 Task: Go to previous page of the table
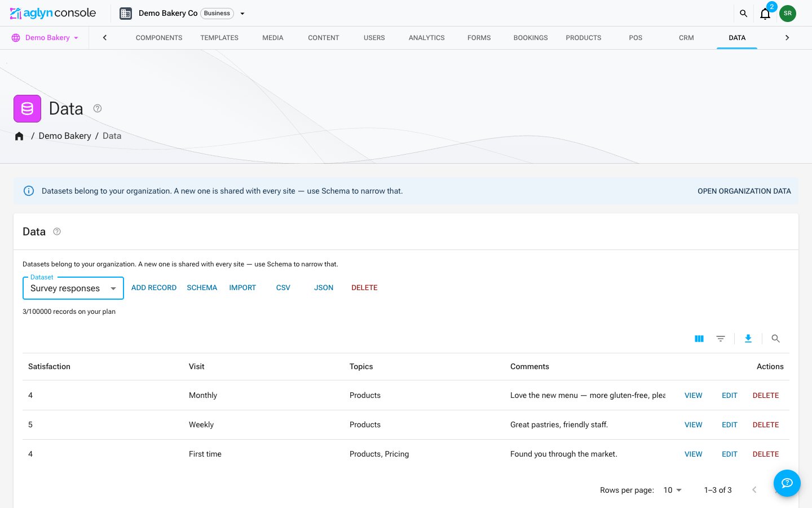coord(754,490)
